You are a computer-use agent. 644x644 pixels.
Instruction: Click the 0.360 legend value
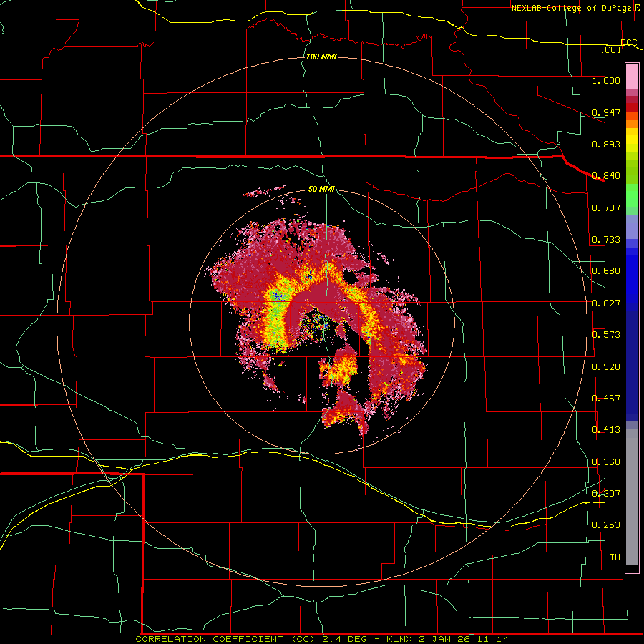(606, 462)
